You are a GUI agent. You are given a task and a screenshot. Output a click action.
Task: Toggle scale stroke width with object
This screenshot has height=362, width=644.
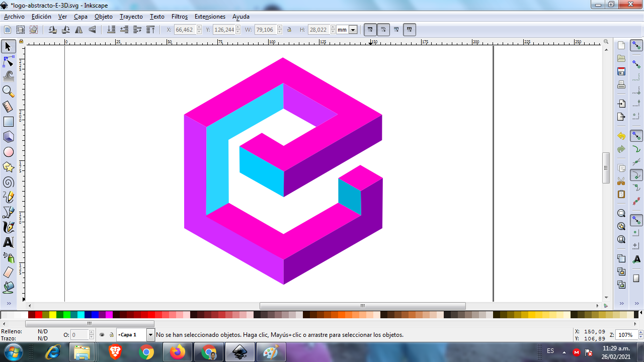click(370, 30)
